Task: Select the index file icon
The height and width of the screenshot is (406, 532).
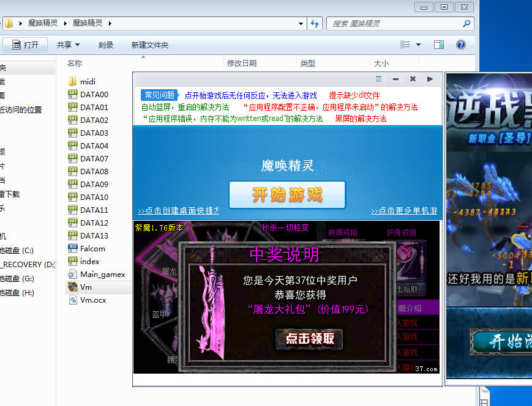Action: [x=73, y=262]
